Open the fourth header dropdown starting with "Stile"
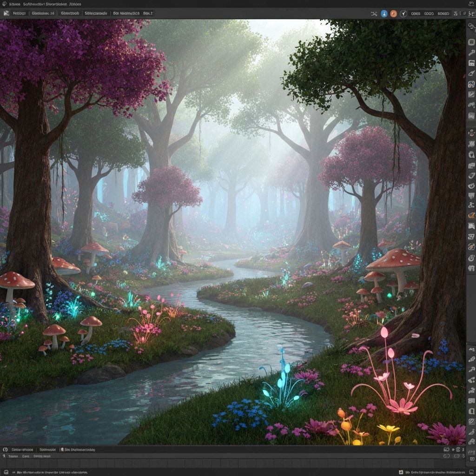The image size is (476, 476). pos(96,13)
